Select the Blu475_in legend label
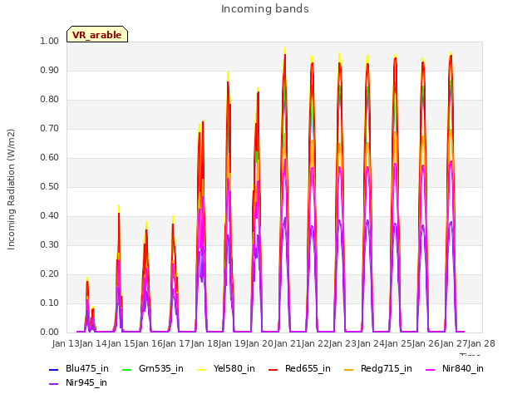Viewport: 532px width, 399px height. [87, 368]
